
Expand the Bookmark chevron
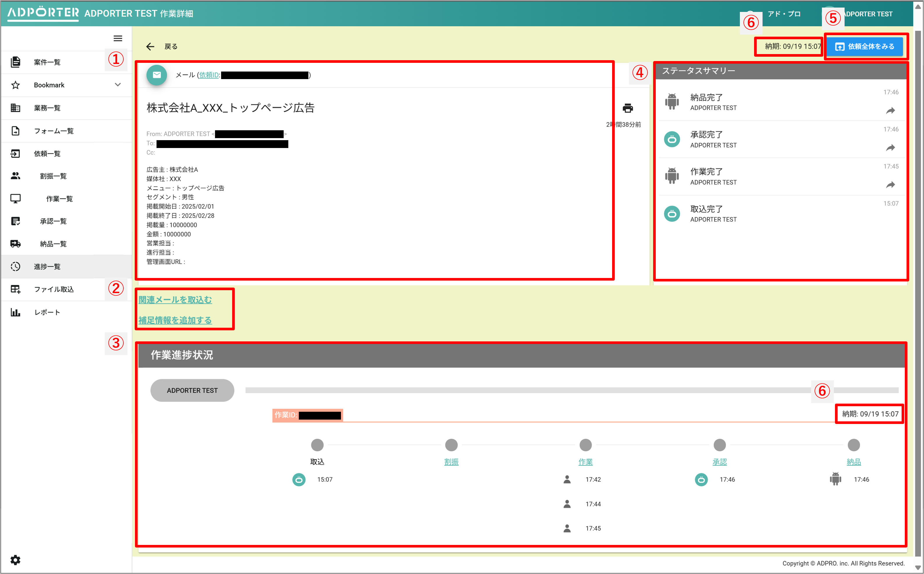(118, 85)
